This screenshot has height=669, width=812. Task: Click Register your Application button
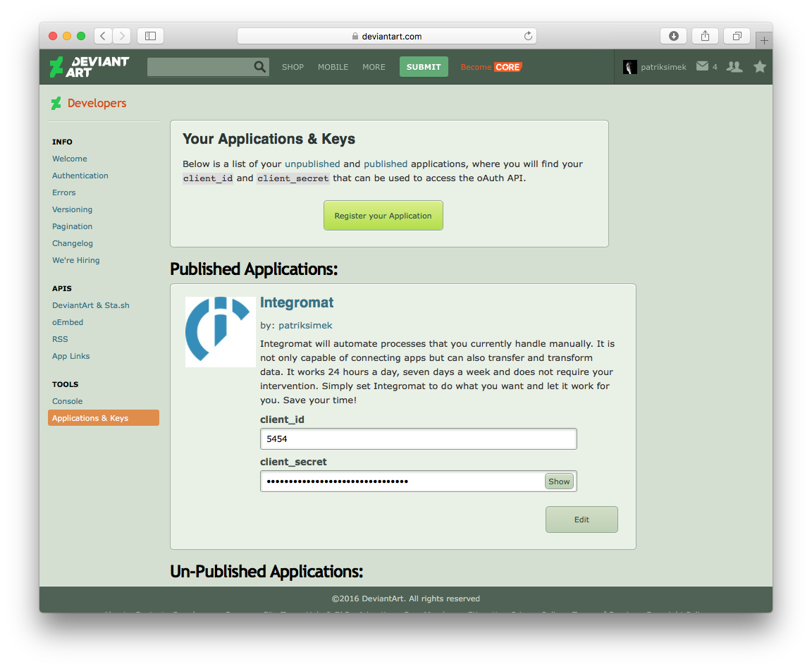coord(383,216)
